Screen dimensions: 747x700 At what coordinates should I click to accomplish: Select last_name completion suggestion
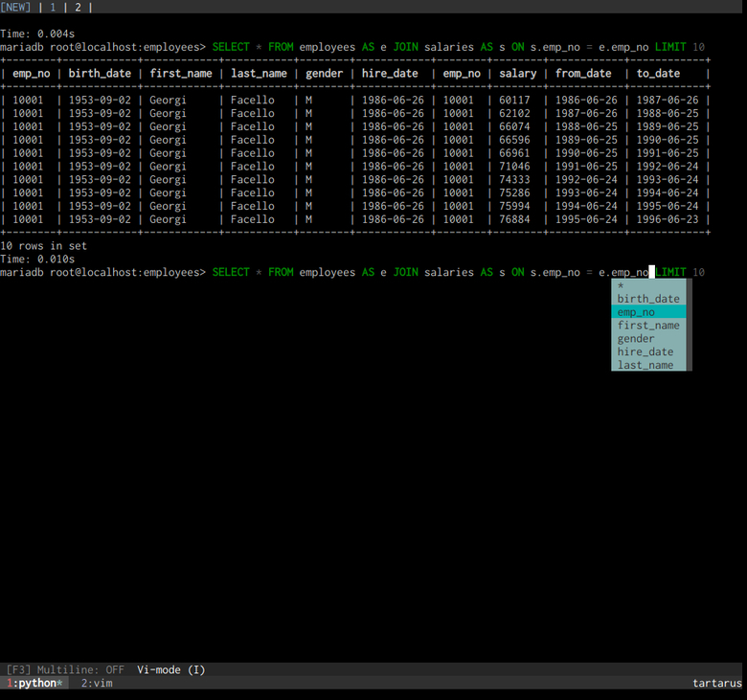pyautogui.click(x=645, y=366)
